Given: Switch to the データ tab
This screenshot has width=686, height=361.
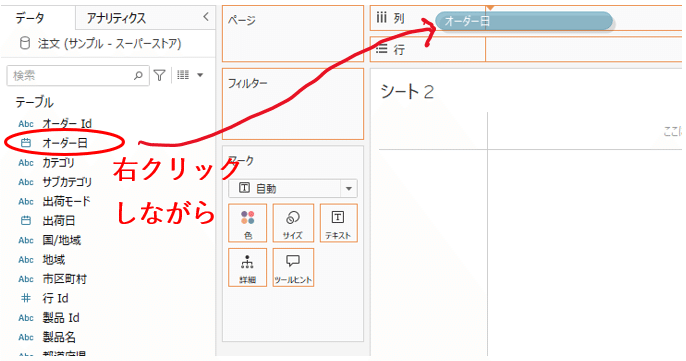Looking at the screenshot, I should click(x=30, y=18).
